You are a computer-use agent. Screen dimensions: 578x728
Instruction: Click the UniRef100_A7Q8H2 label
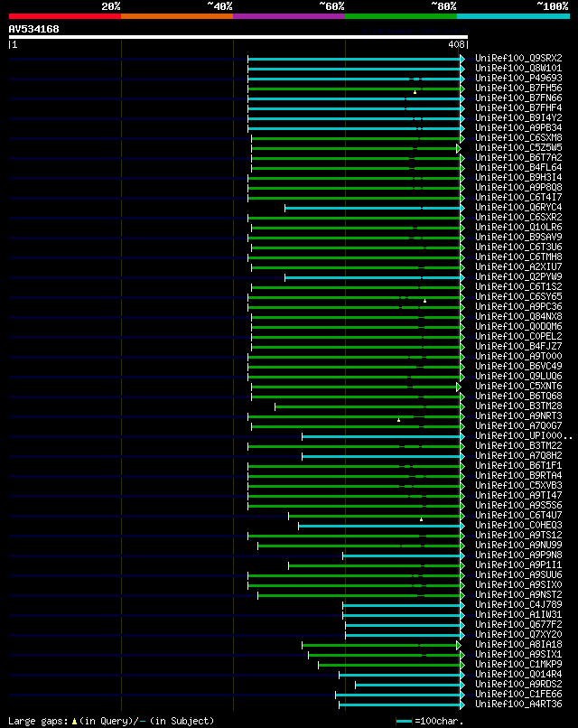pos(518,455)
